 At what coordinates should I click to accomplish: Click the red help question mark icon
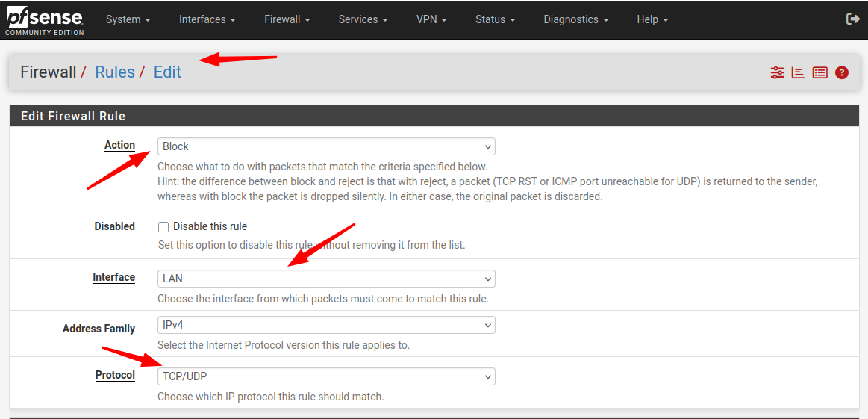click(842, 72)
